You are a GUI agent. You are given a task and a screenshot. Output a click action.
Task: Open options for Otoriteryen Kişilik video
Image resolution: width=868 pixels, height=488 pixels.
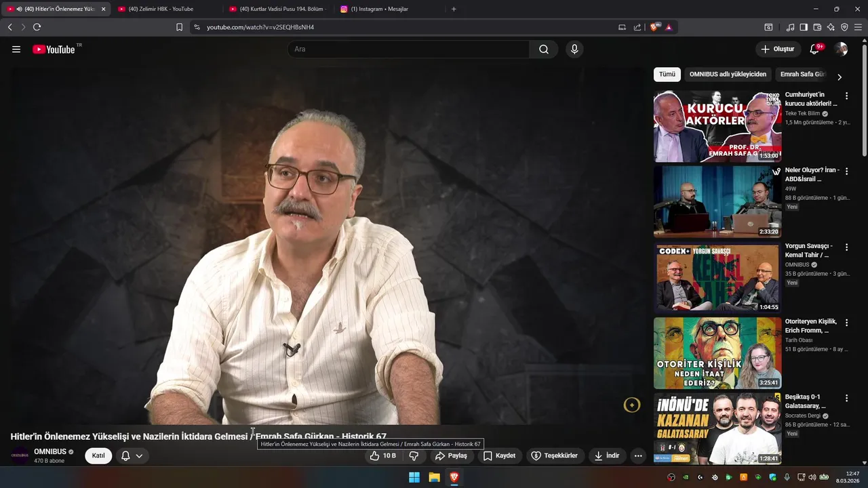[x=846, y=323]
